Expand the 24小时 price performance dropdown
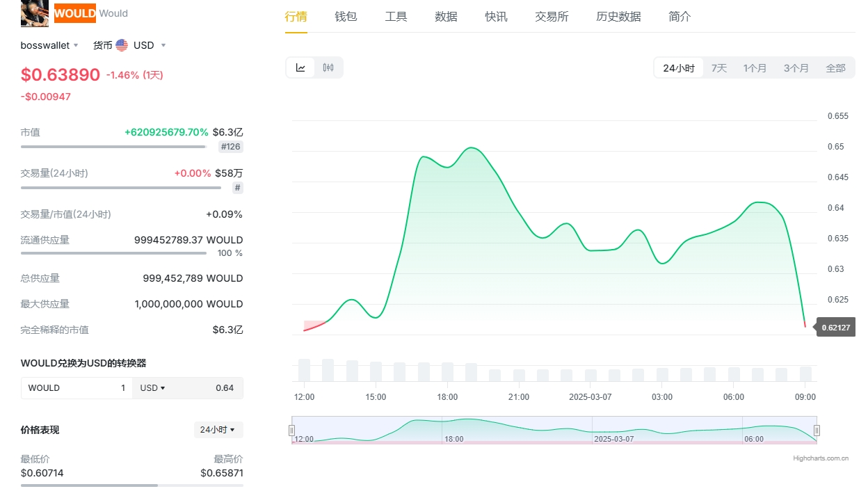Viewport: 868px width, 498px height. [x=218, y=430]
